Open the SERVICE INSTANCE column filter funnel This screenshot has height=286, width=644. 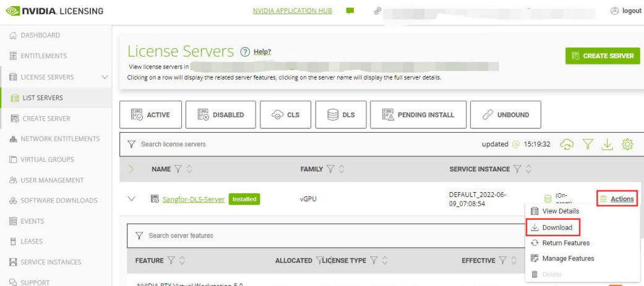pyautogui.click(x=518, y=169)
